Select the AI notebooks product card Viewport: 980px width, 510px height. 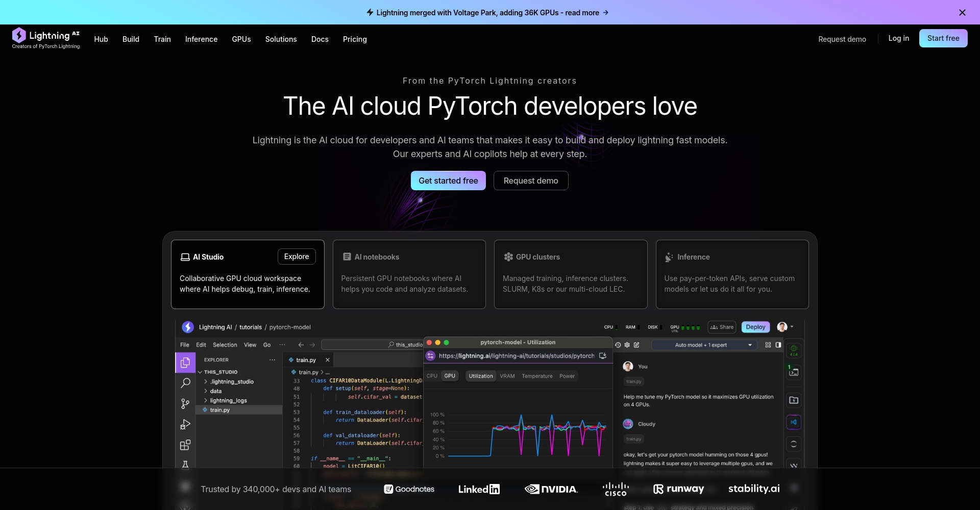pyautogui.click(x=409, y=274)
